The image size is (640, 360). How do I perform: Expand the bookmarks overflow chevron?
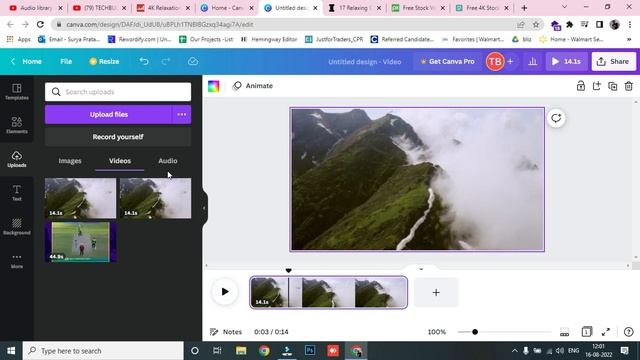coord(629,39)
